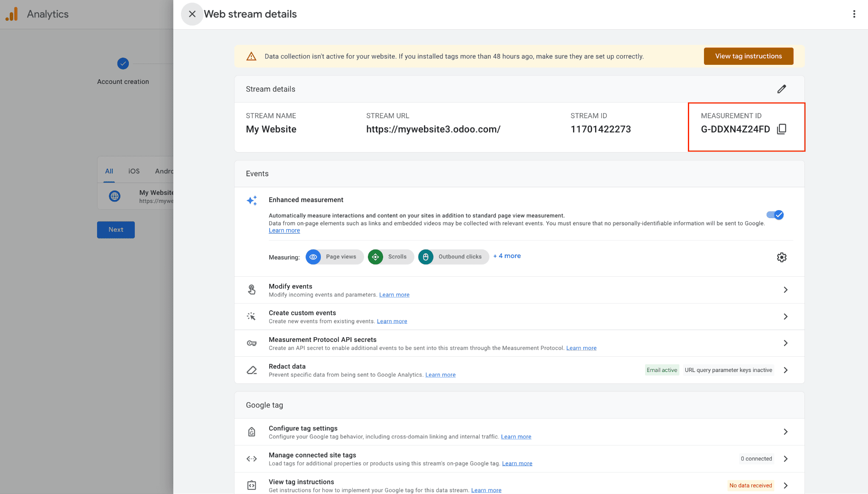Open Measurement Protocol API secrets chevron
The height and width of the screenshot is (494, 868).
pyautogui.click(x=785, y=343)
